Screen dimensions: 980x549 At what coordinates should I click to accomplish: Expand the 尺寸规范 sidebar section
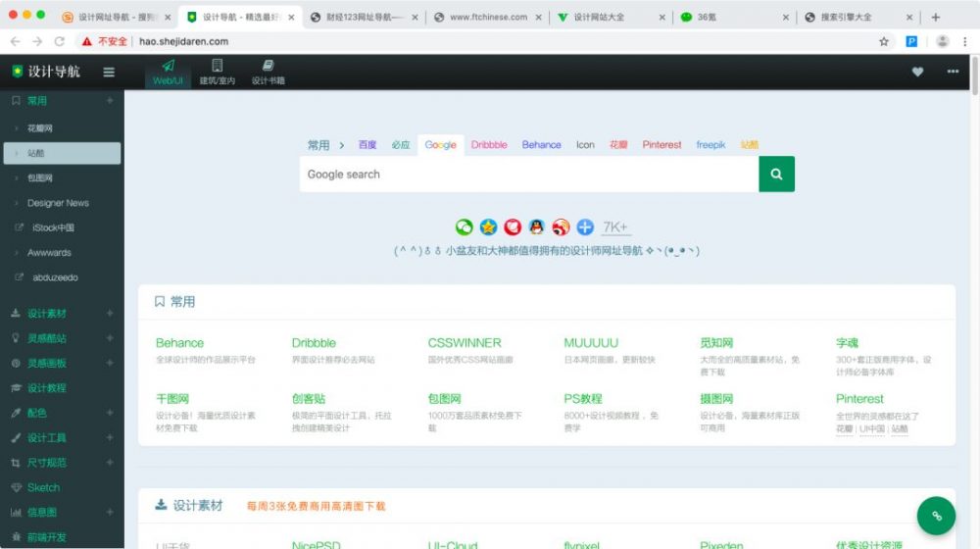pos(47,463)
